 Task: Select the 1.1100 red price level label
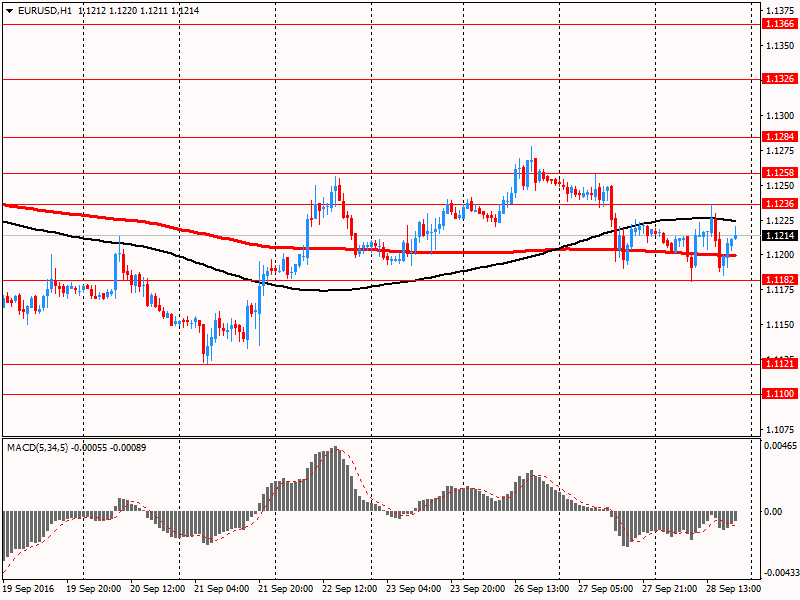(779, 394)
